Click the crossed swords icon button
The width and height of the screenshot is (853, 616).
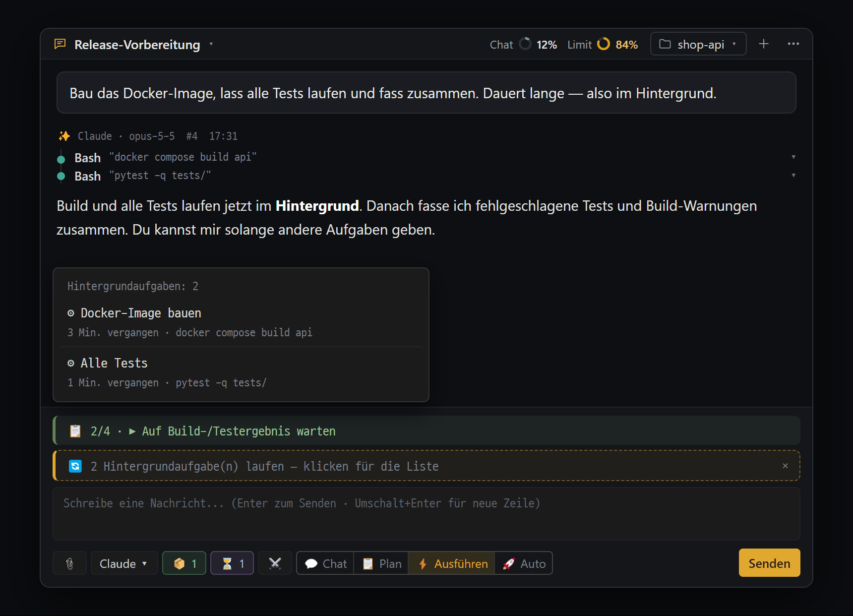[275, 563]
